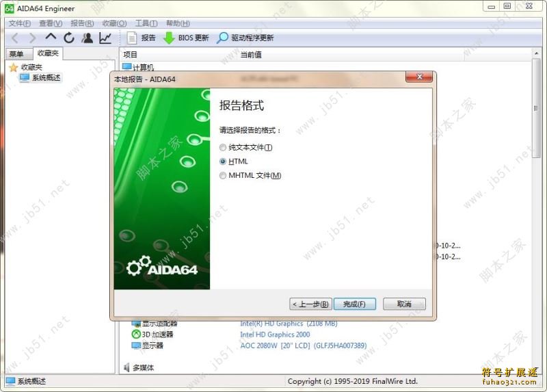Screen dimensions: 547x392
Task: Switch to the 菜单 tab
Action: (x=16, y=54)
